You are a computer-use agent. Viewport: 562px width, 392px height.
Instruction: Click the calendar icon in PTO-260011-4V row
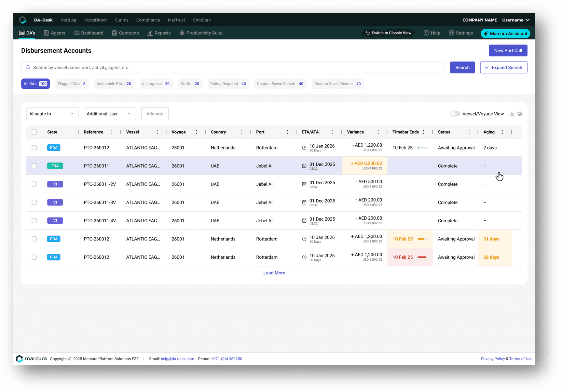point(304,220)
